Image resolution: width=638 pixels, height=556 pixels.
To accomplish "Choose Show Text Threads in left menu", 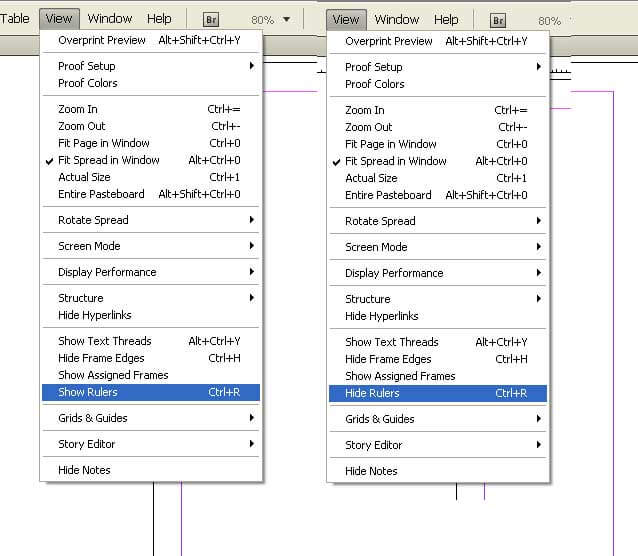I will pyautogui.click(x=151, y=341).
